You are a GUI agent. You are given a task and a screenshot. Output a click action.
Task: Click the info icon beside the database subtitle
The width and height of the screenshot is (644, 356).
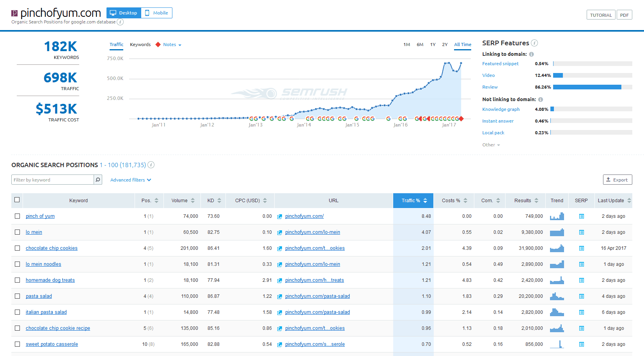120,22
